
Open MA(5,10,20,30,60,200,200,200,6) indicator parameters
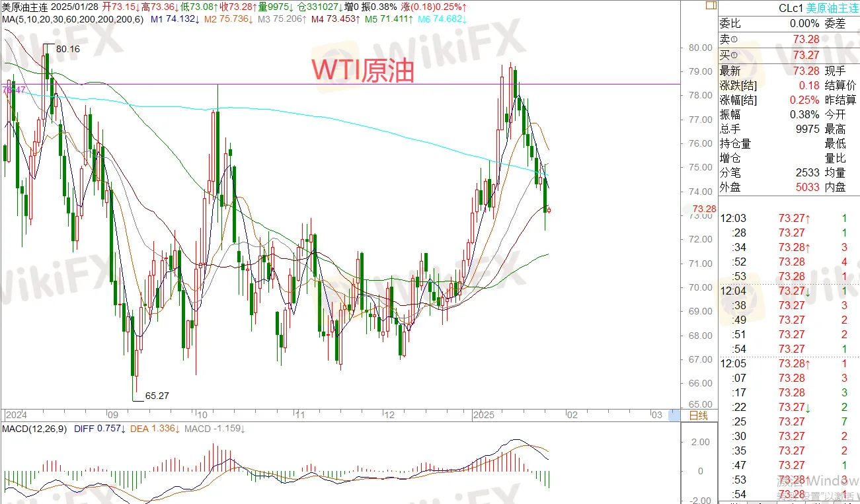point(72,18)
